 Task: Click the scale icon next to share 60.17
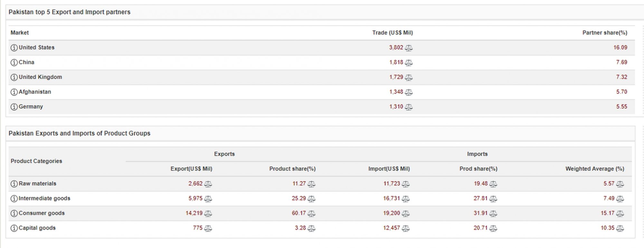point(311,214)
